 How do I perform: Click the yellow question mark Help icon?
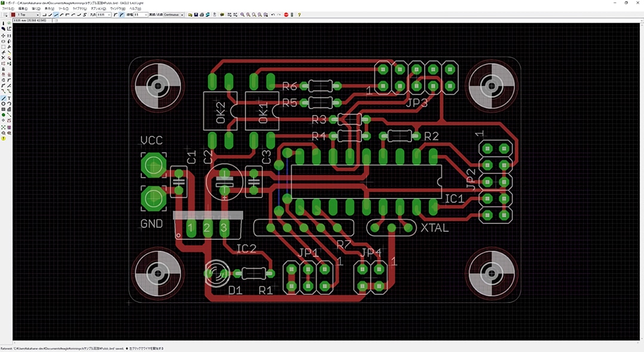299,14
